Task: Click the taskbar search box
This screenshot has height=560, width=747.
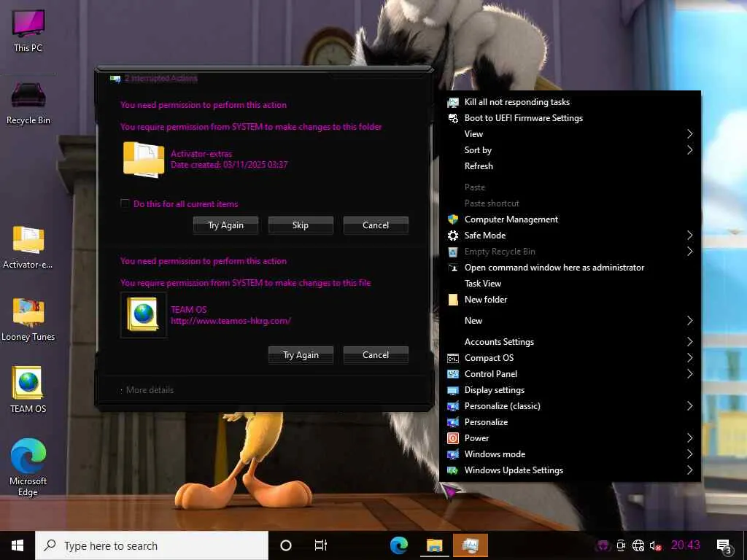Action: click(152, 545)
